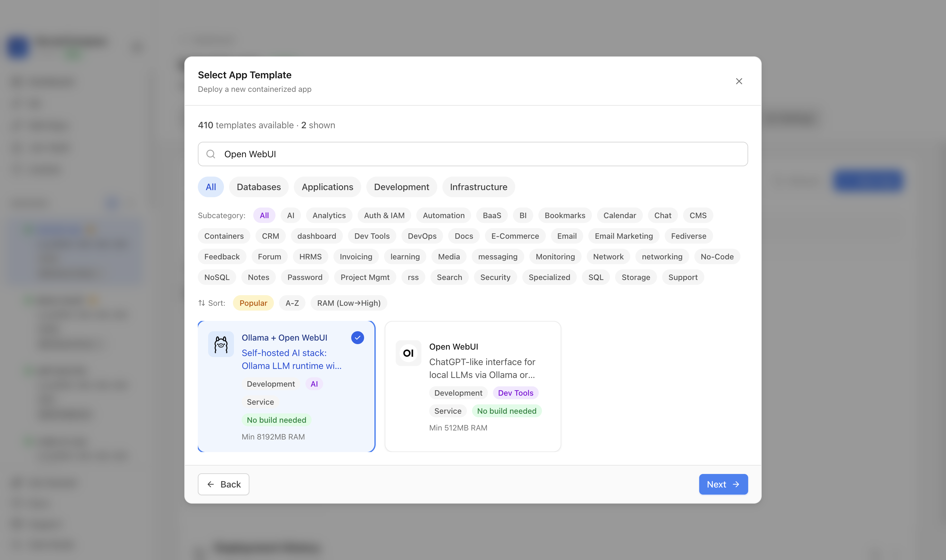946x560 pixels.
Task: Filter by Project Mgmt subcategory
Action: click(365, 277)
